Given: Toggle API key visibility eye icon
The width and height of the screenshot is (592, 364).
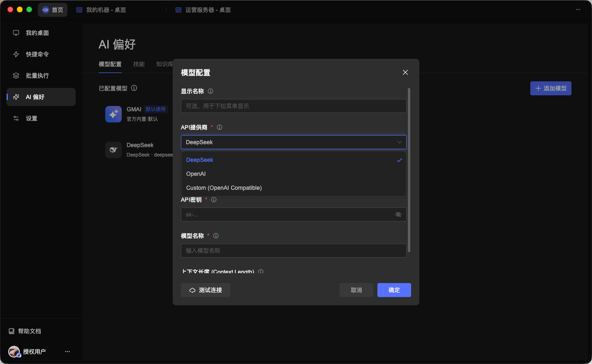Looking at the screenshot, I should (x=398, y=214).
